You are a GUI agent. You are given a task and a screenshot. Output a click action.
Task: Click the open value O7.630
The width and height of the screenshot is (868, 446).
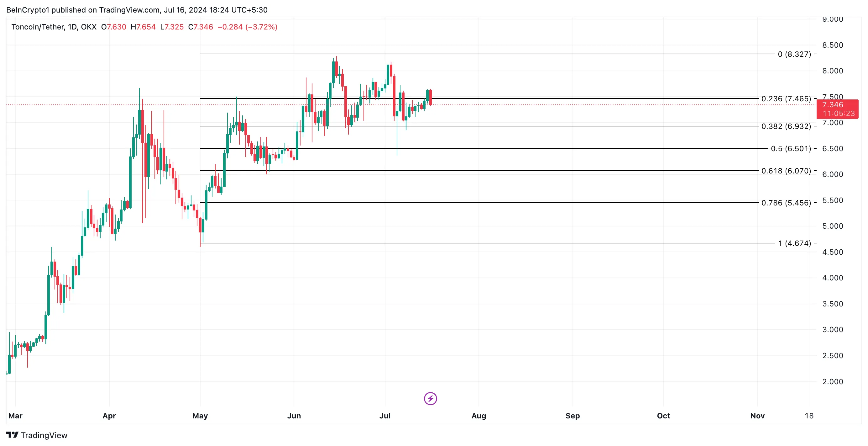pyautogui.click(x=113, y=27)
